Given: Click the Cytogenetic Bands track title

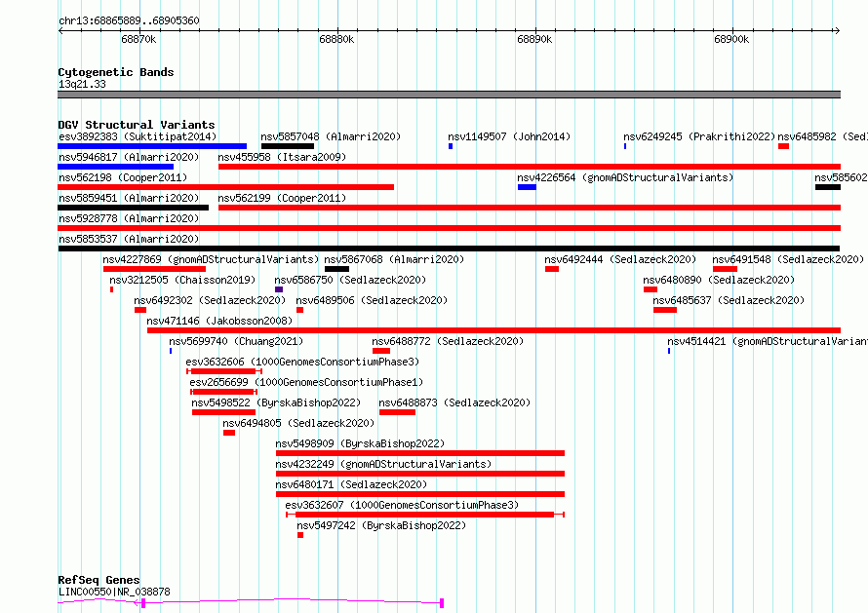Looking at the screenshot, I should click(x=116, y=72).
